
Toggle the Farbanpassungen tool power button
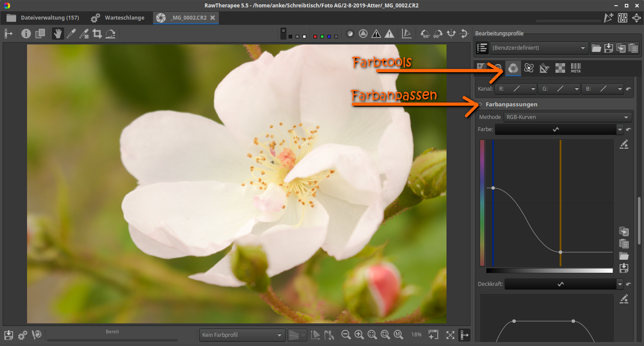480,105
